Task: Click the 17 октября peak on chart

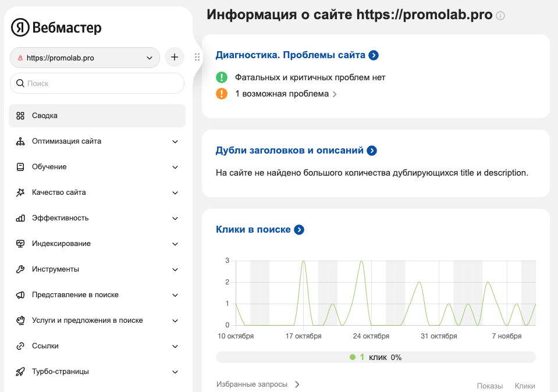Action: (x=303, y=261)
